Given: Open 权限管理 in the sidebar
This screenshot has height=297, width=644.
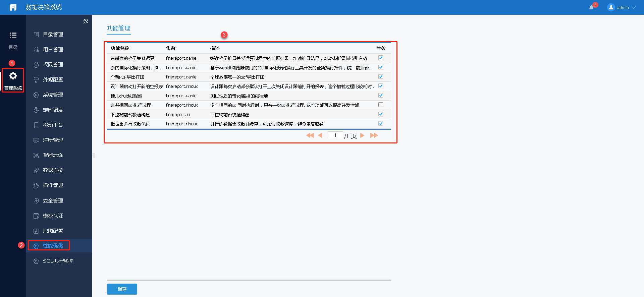Looking at the screenshot, I should pyautogui.click(x=53, y=65).
